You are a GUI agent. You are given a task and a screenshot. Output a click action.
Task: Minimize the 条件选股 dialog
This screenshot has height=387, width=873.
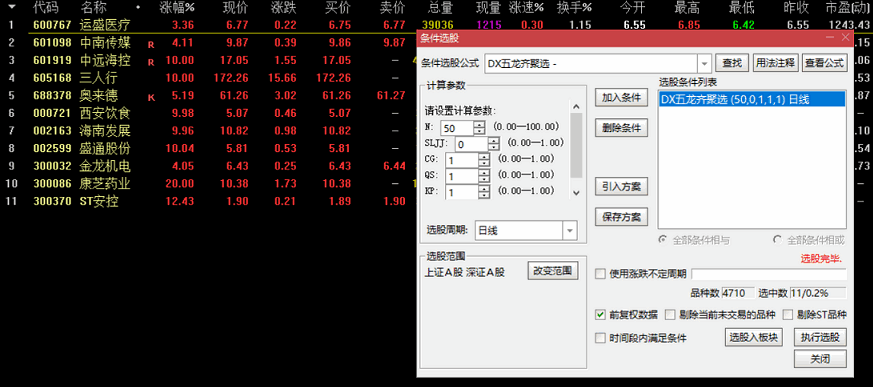tap(831, 37)
